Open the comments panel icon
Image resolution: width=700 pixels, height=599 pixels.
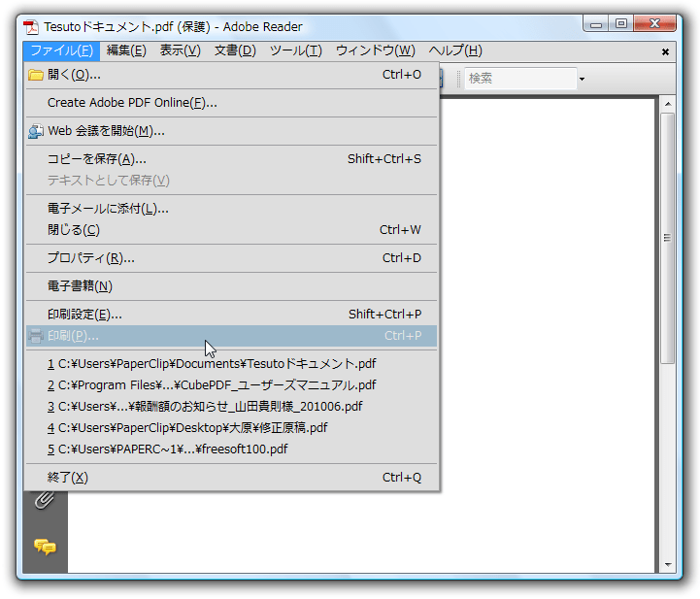click(x=45, y=547)
